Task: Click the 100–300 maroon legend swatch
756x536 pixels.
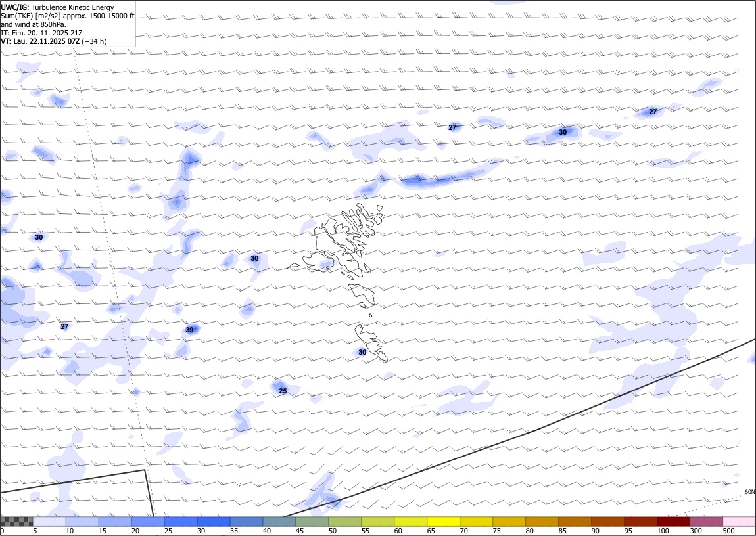Action: (674, 522)
